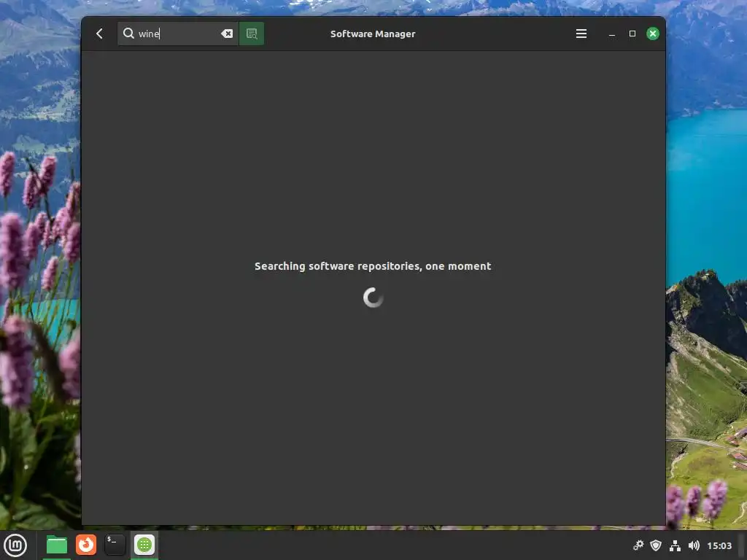Open the volume control in the tray
Image resolution: width=747 pixels, height=560 pixels.
click(694, 545)
